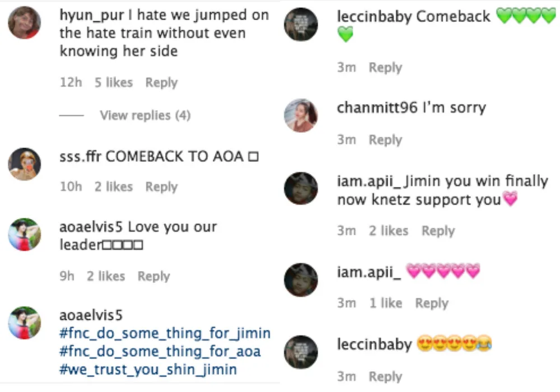Open username chanmitt96
The image size is (560, 392).
tap(377, 108)
